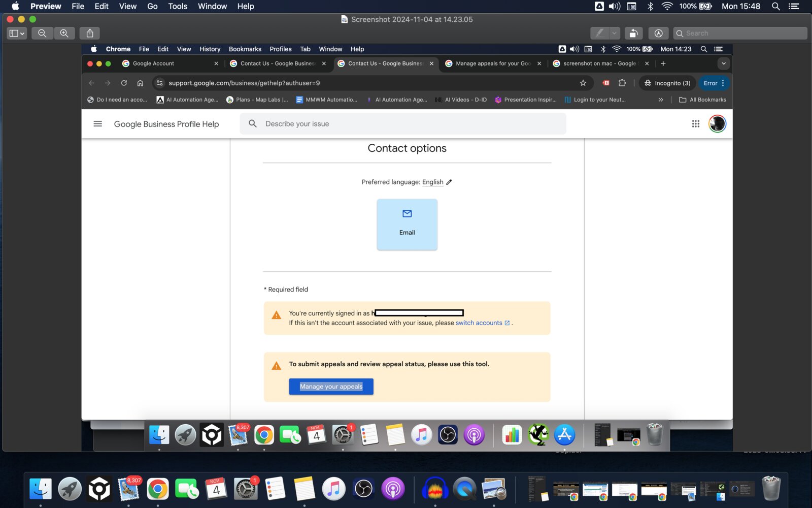Click the home button in the pictured Chrome toolbar
Image resolution: width=812 pixels, height=508 pixels.
140,83
